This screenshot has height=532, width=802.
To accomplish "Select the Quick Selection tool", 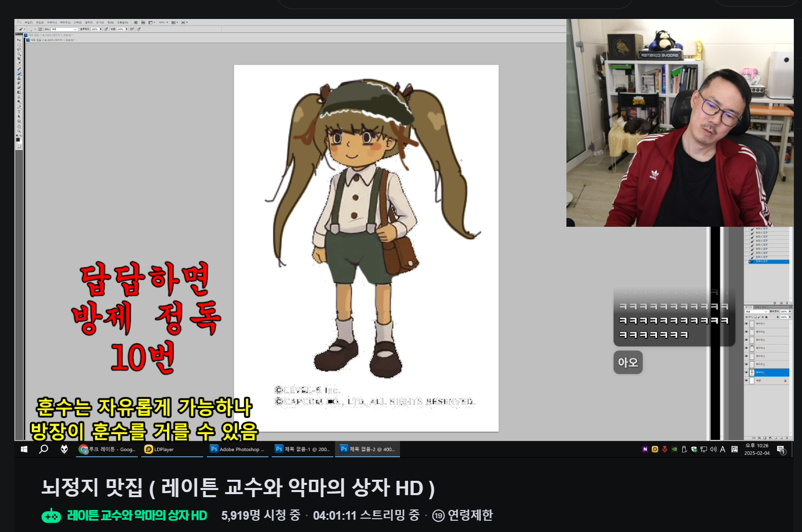I will click(x=19, y=54).
